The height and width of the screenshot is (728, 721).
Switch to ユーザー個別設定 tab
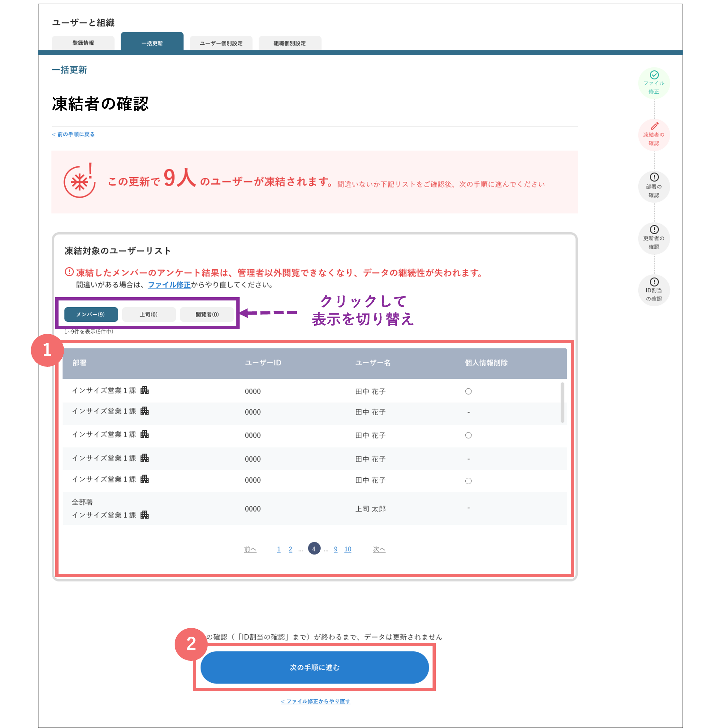(x=221, y=43)
